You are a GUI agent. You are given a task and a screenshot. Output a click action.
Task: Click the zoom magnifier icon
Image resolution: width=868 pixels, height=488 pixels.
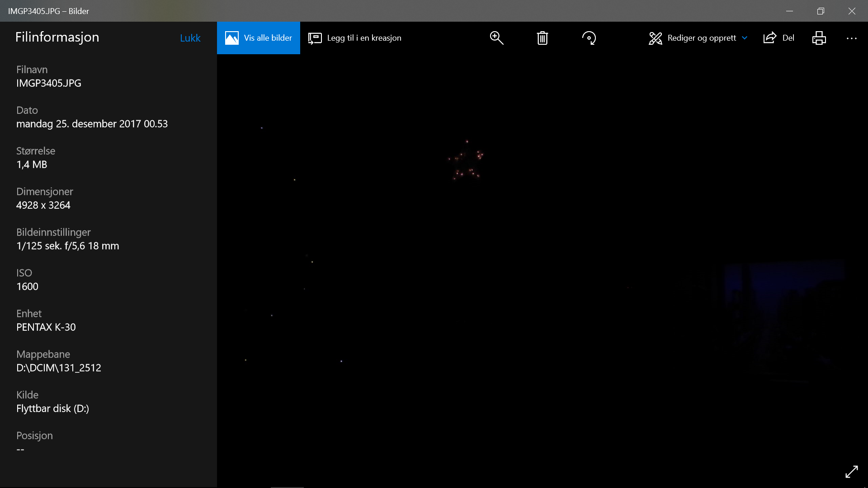496,38
